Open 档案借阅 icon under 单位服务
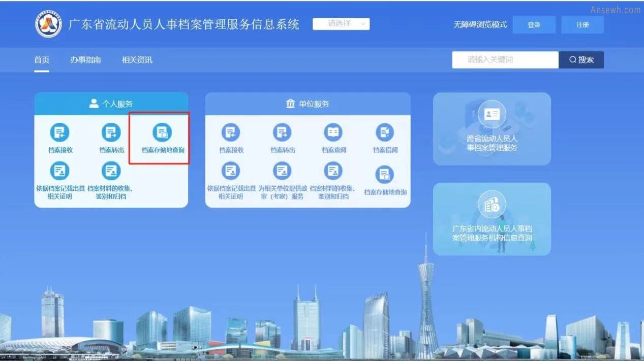Screen dimensions: 644x361 coord(385,133)
